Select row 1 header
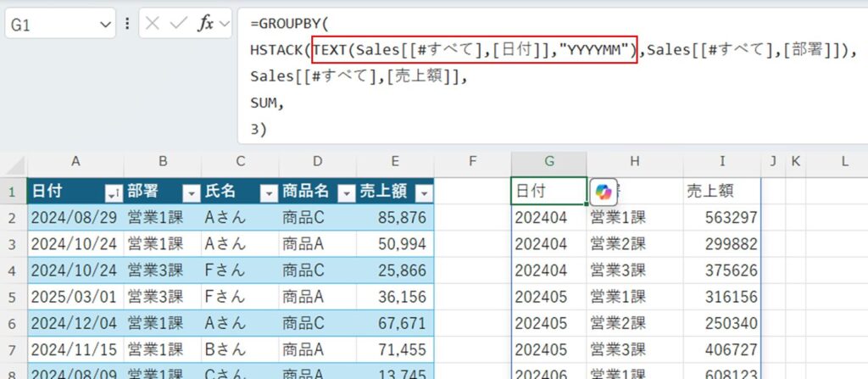Screen dimensions: 868x379 click(x=14, y=192)
